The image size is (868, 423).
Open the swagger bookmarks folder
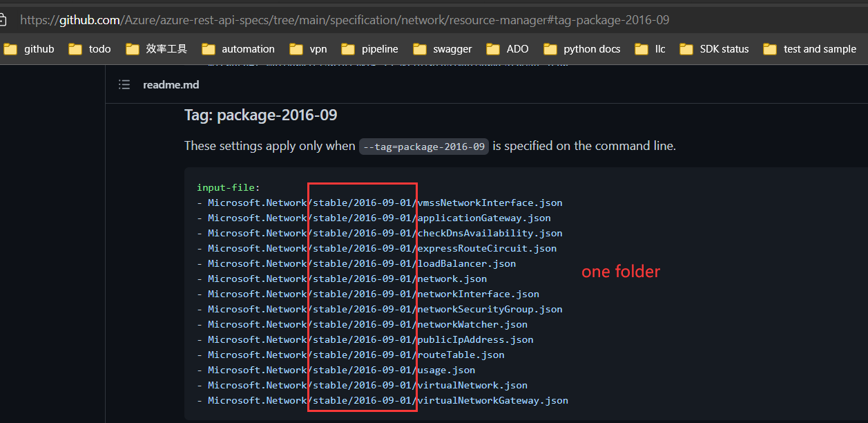point(443,49)
